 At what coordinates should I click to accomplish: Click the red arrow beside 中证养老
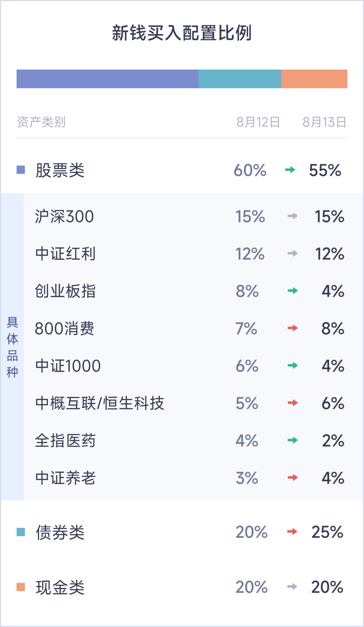(x=292, y=478)
